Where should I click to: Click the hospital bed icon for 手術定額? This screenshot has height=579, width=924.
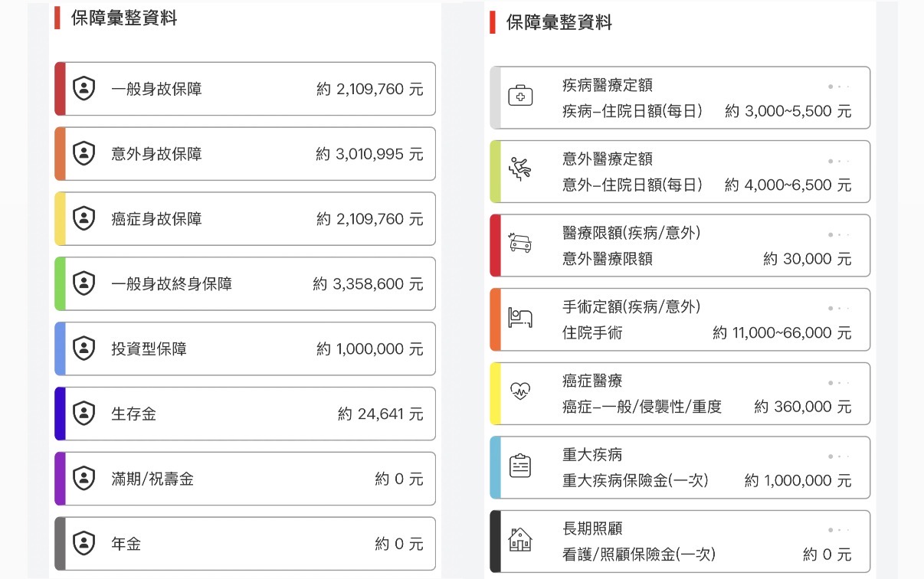point(520,319)
